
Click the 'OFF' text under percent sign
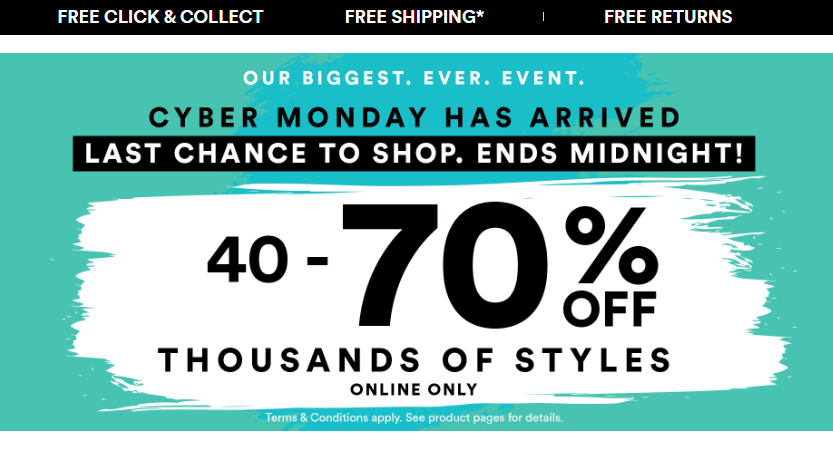pos(610,309)
